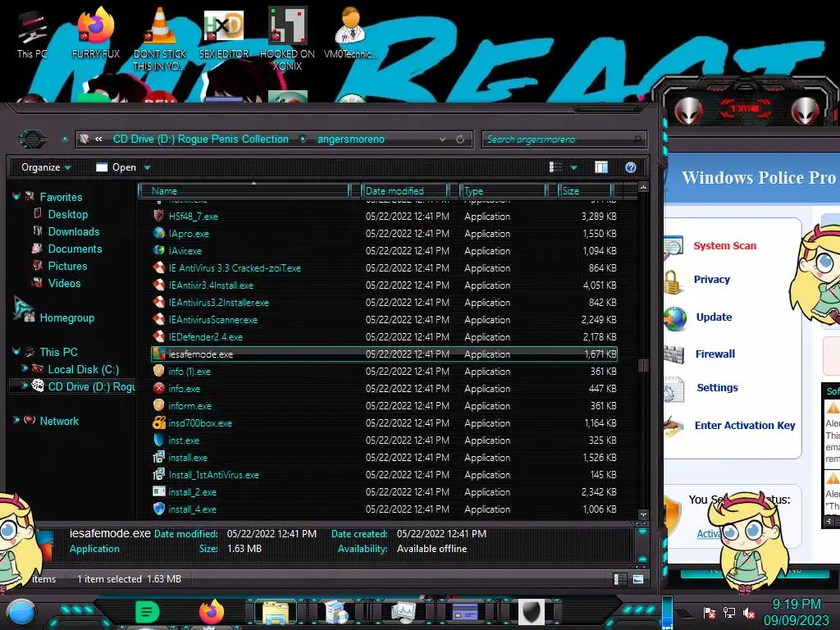Sort files by Date modified column header
Viewport: 840px width, 630px height.
(x=405, y=190)
